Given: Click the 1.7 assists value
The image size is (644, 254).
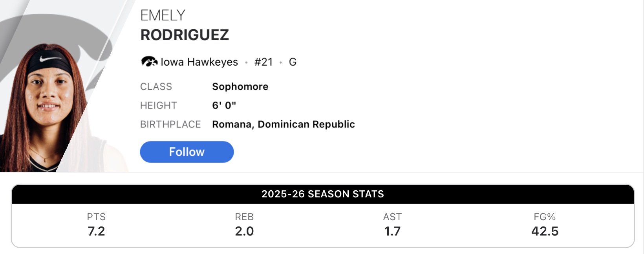Looking at the screenshot, I should click(392, 231).
